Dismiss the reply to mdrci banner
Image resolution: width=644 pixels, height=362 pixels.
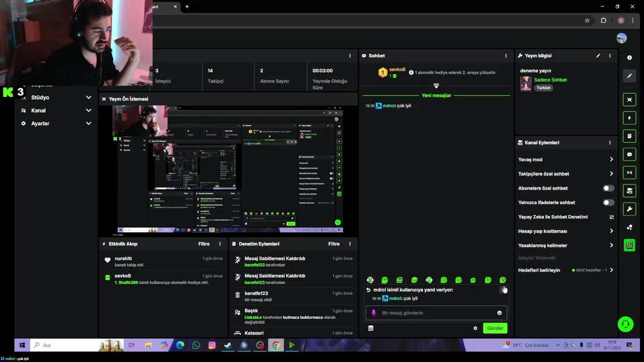(503, 290)
